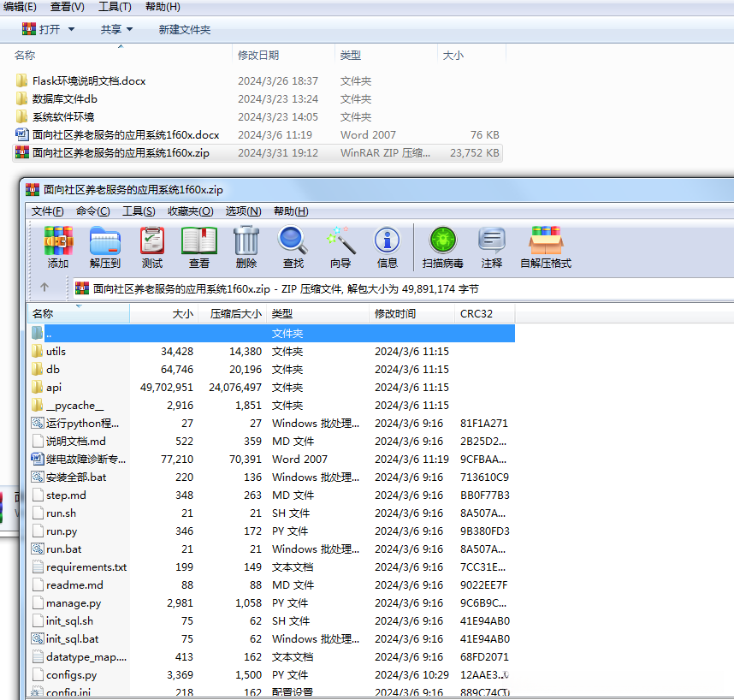734x700 pixels.
Task: Open the 文件(F) menu in WinRAR
Action: [x=47, y=211]
